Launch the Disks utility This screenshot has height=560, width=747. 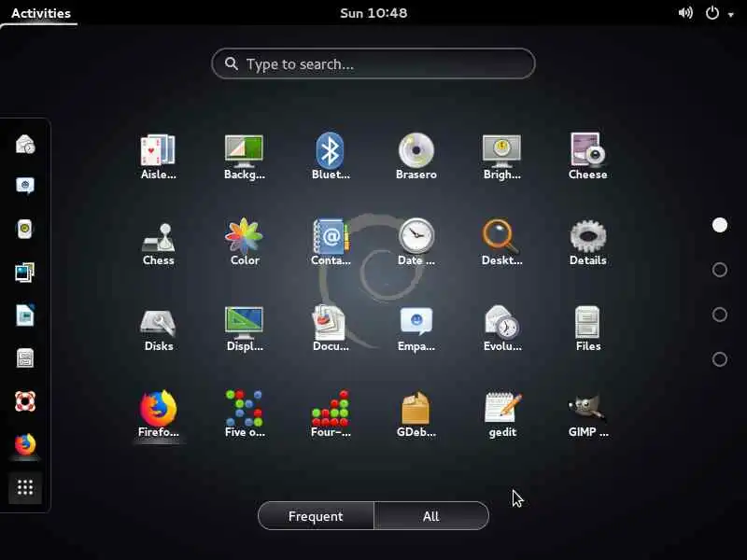click(x=158, y=328)
